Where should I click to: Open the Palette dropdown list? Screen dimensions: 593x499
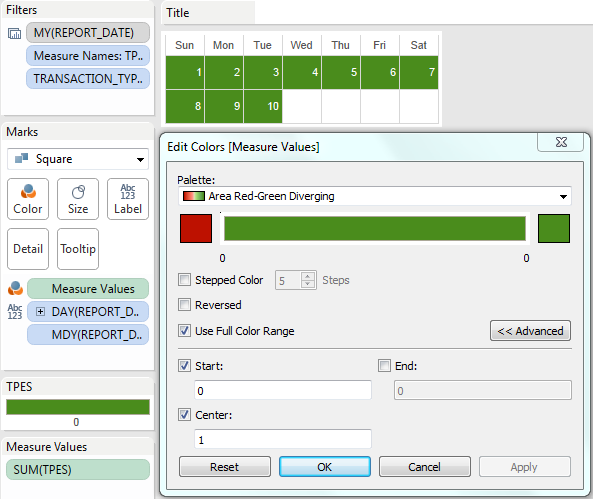pos(375,196)
